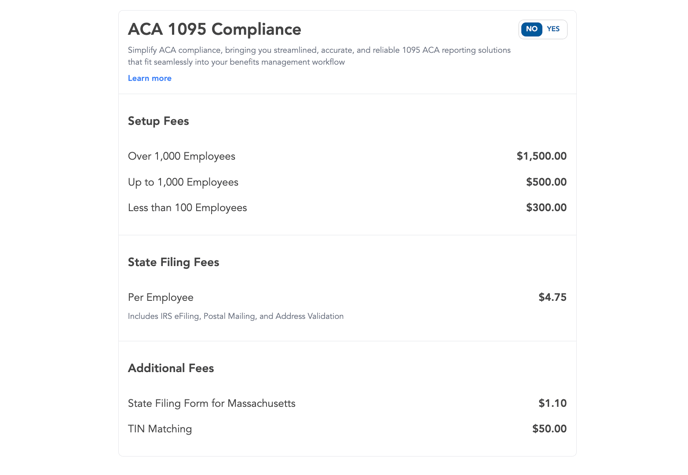This screenshot has width=688, height=475.
Task: Select the Per Employee fee label
Action: (161, 297)
